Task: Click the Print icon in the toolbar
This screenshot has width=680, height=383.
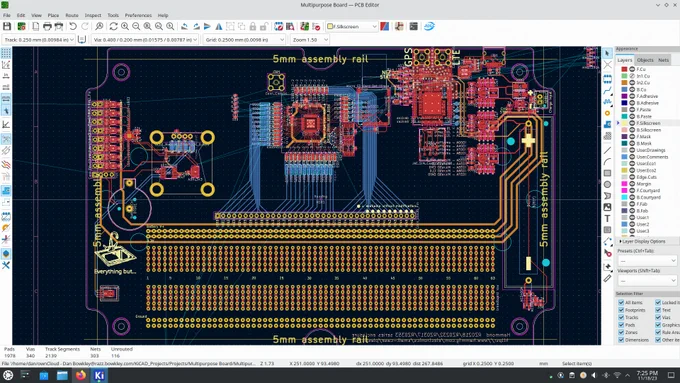Action: coord(47,26)
